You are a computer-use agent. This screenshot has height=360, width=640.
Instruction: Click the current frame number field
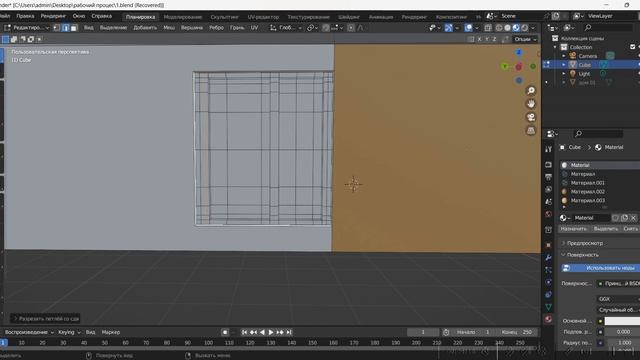423,332
